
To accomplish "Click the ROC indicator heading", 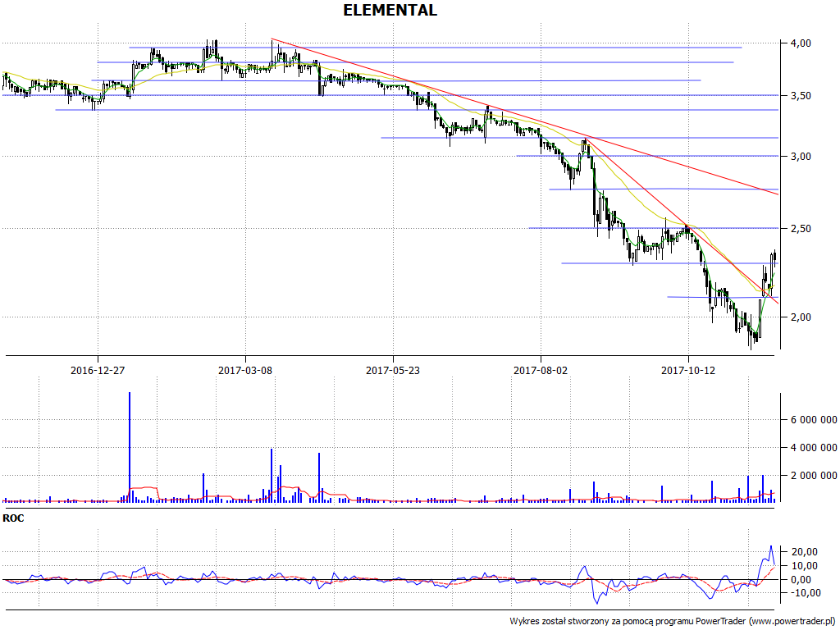I will pyautogui.click(x=13, y=518).
